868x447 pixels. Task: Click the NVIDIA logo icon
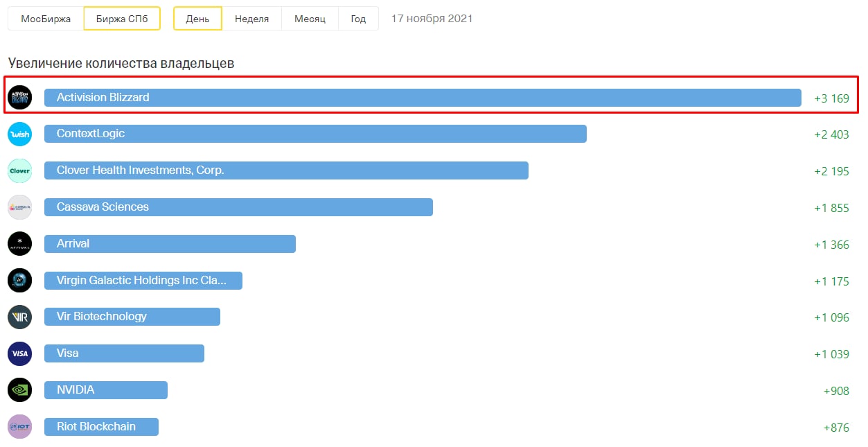click(19, 390)
